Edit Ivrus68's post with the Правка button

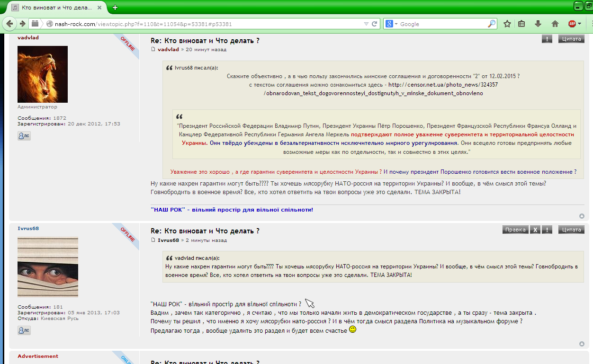click(x=515, y=230)
